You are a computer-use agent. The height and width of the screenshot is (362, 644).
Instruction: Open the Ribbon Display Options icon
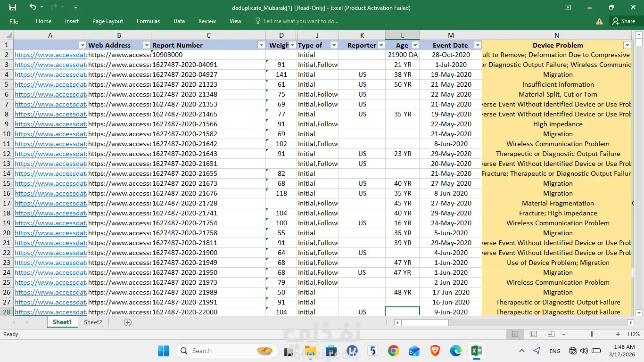568,8
